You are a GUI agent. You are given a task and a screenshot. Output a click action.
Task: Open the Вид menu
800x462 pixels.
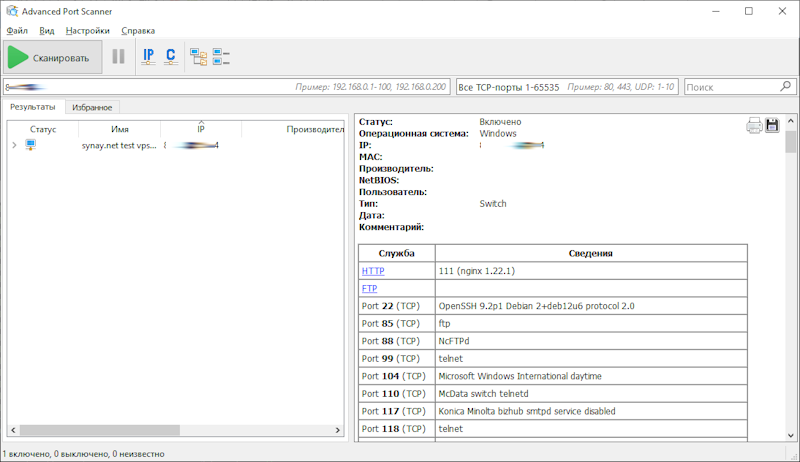coord(46,31)
